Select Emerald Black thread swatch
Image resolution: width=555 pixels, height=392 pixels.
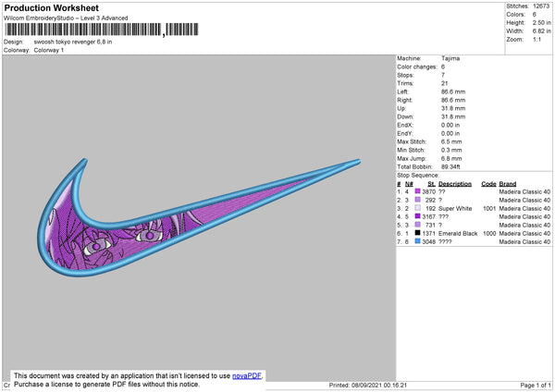pos(418,233)
